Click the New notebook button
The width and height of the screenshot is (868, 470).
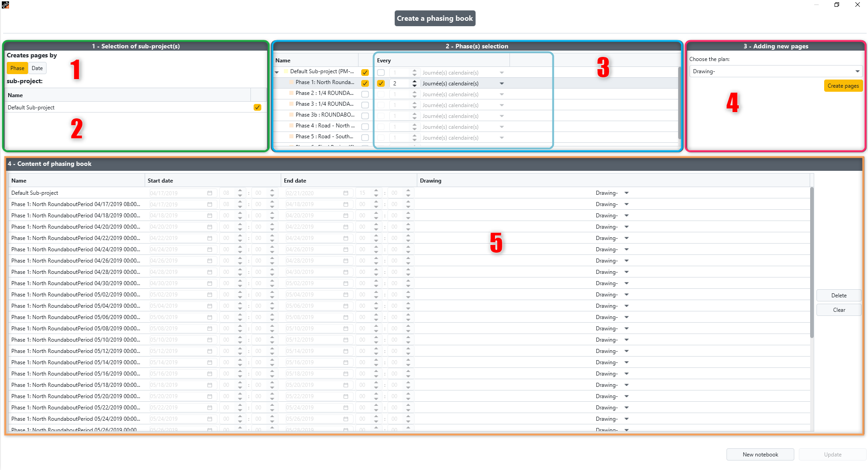tap(760, 455)
